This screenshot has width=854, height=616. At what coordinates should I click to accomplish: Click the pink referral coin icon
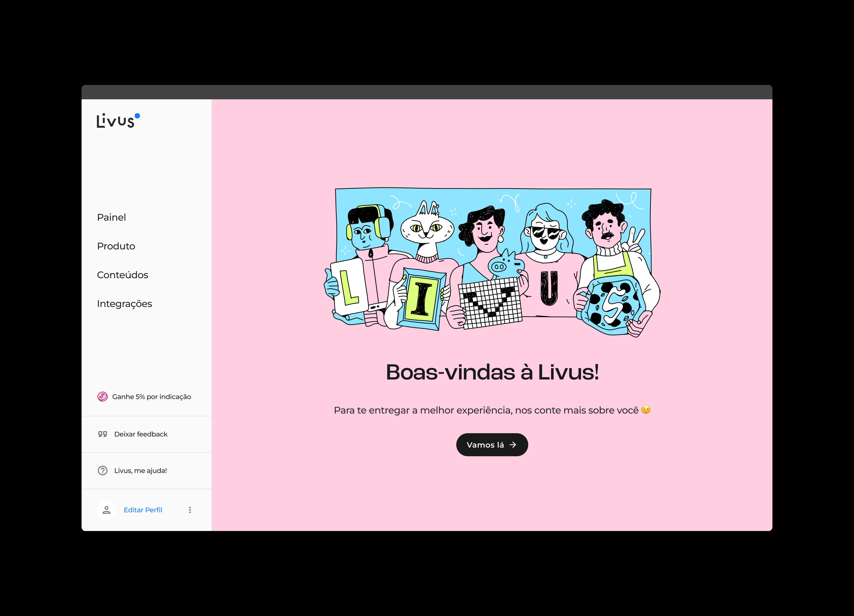pos(102,397)
